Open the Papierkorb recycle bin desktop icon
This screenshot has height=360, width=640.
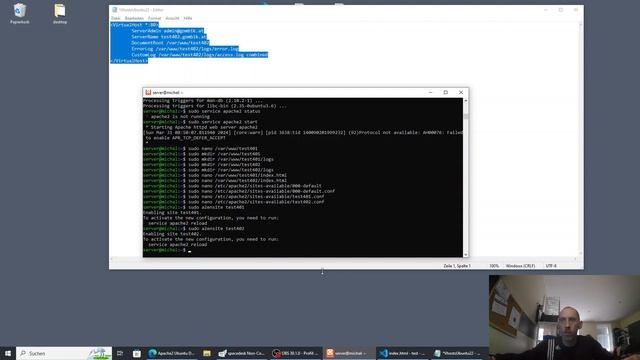[20, 13]
